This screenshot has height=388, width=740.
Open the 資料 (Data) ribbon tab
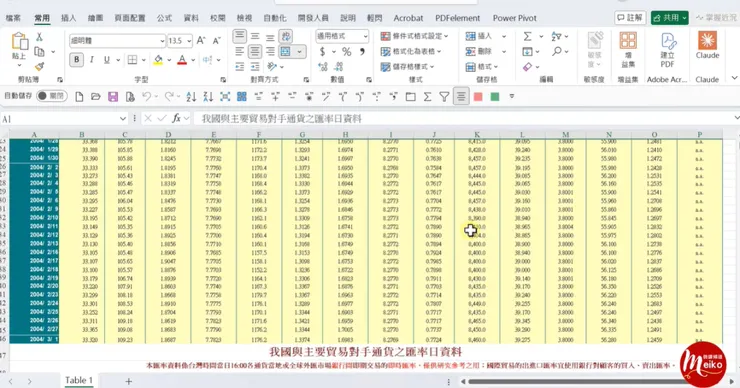(x=191, y=18)
